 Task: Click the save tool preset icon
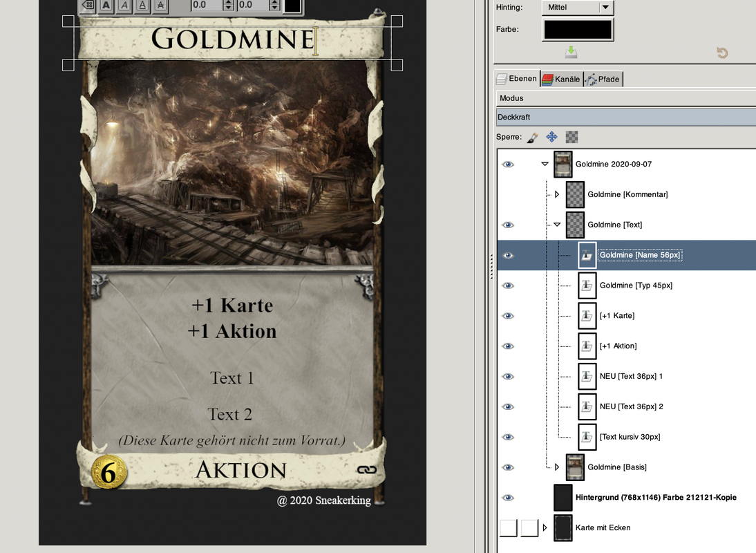tap(571, 53)
